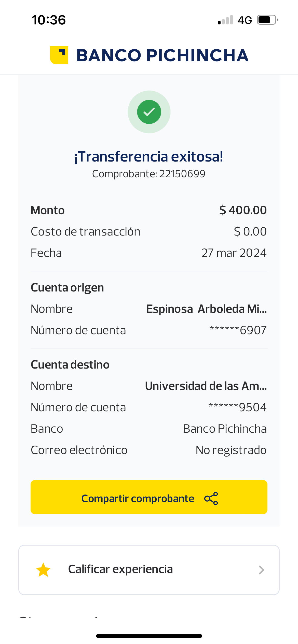Open Calificar experiencia option
The height and width of the screenshot is (644, 298).
[120, 569]
